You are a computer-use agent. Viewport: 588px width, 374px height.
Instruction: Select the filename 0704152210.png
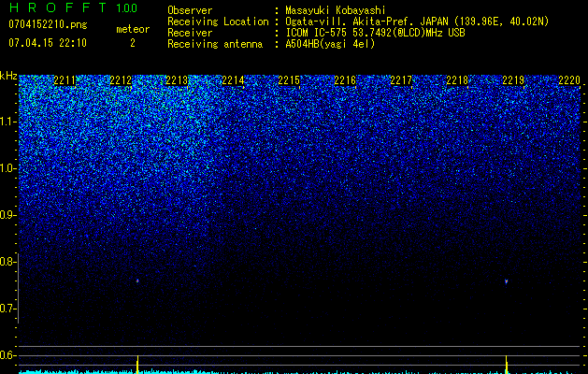point(48,24)
